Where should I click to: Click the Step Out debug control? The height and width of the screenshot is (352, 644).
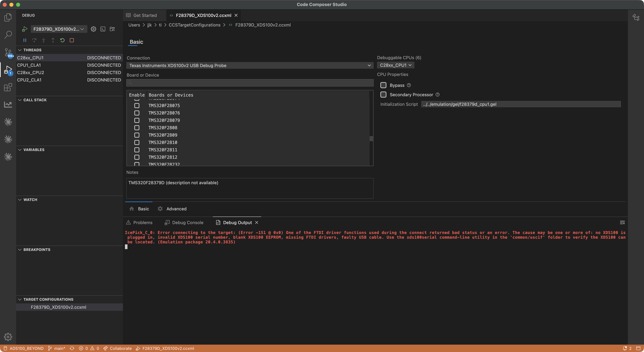click(x=53, y=40)
